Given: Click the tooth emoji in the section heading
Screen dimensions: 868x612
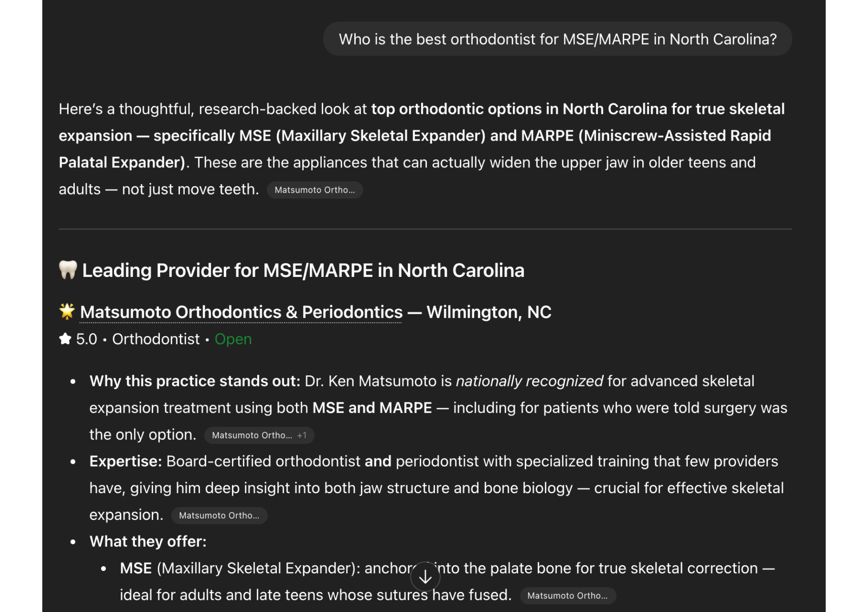Looking at the screenshot, I should pyautogui.click(x=67, y=270).
